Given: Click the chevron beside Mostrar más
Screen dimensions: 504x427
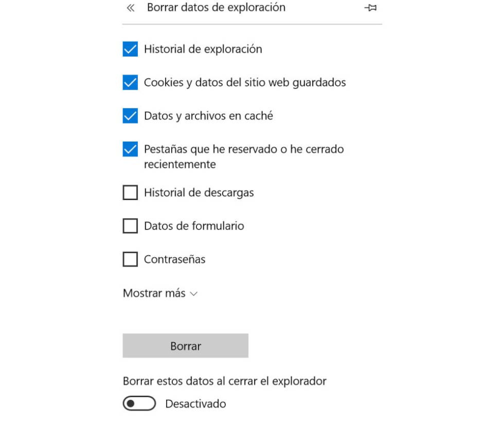Looking at the screenshot, I should point(194,293).
